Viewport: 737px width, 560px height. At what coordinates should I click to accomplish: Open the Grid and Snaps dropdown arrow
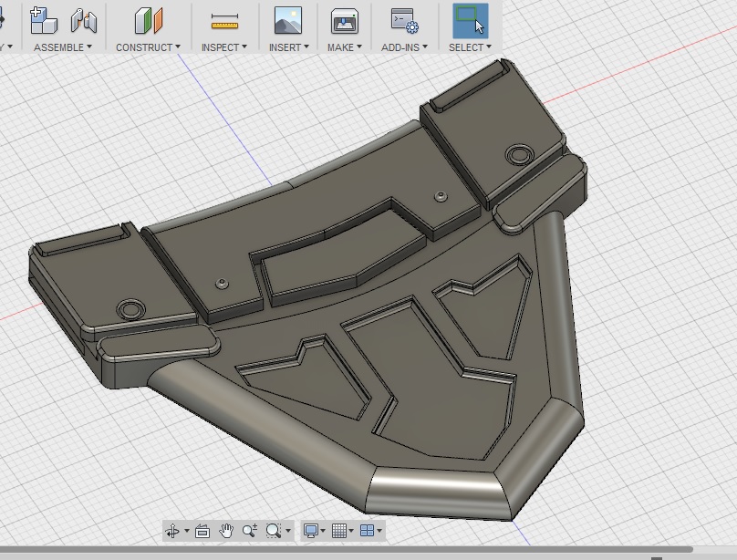[x=351, y=532]
